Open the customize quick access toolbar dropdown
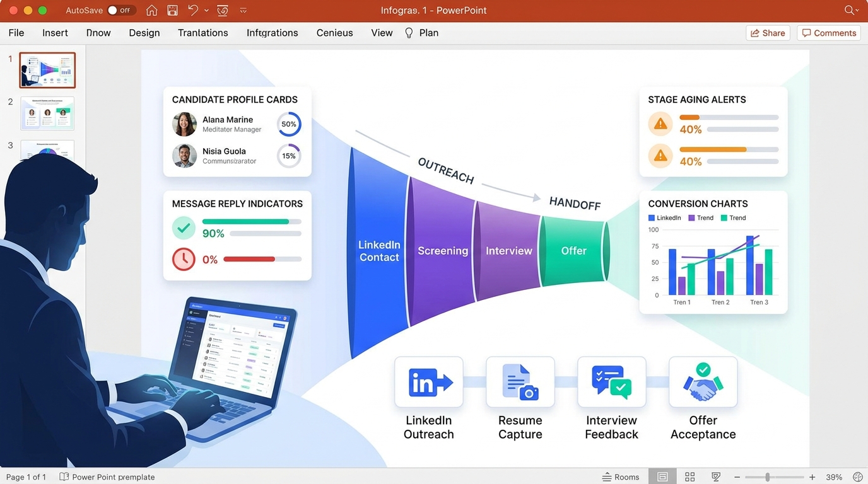This screenshot has height=484, width=868. (243, 11)
